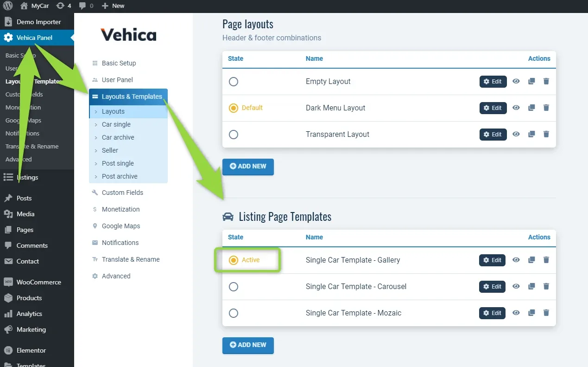Screen dimensions: 588x367
Task: Edit the Transparent Layout
Action: click(x=493, y=135)
